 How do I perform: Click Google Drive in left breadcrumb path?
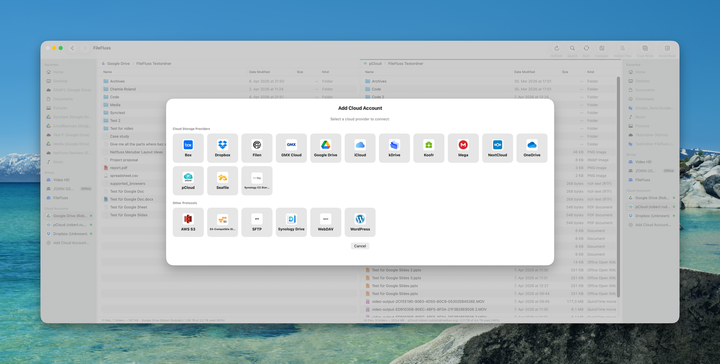[x=118, y=64]
